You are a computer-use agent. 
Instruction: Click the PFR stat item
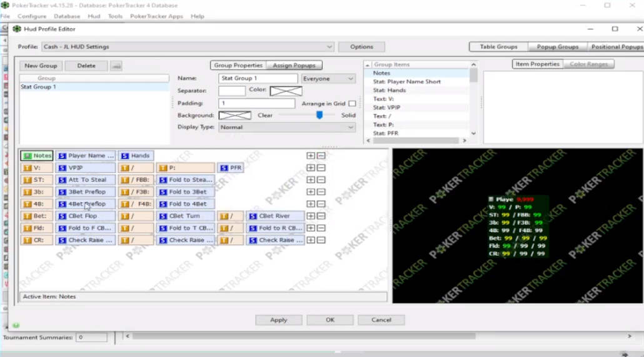coord(231,168)
